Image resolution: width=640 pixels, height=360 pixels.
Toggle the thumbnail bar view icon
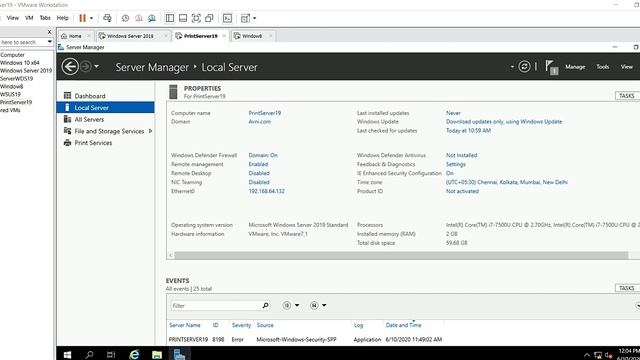183,18
